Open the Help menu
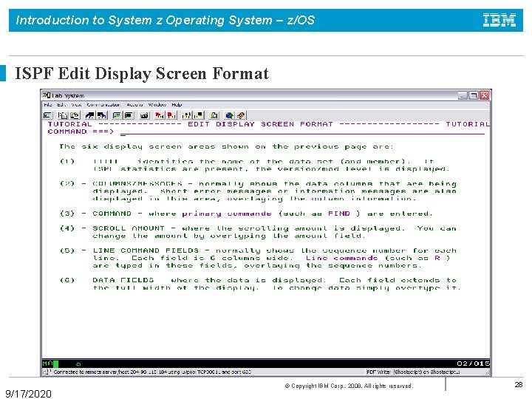This screenshot has height=399, width=532. pos(177,105)
